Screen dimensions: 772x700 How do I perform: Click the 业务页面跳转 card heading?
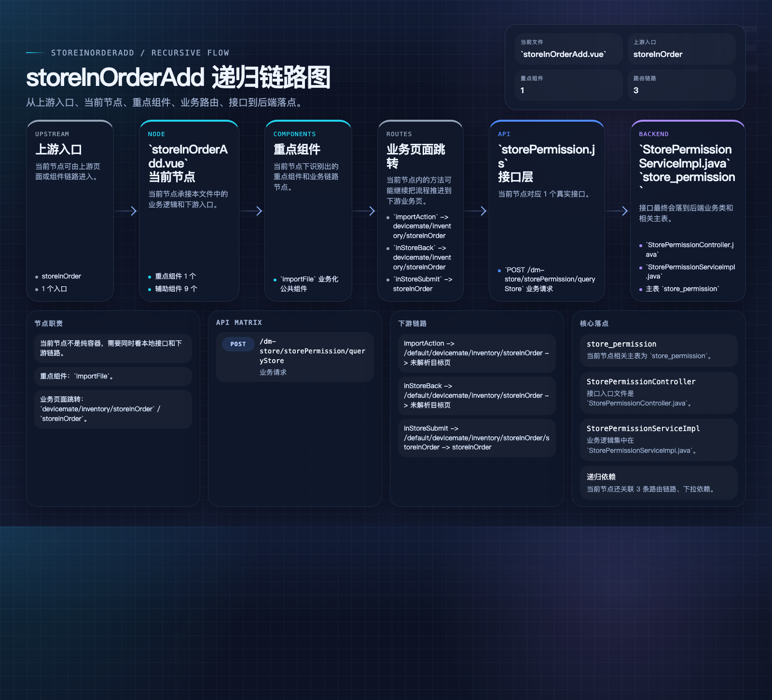416,156
